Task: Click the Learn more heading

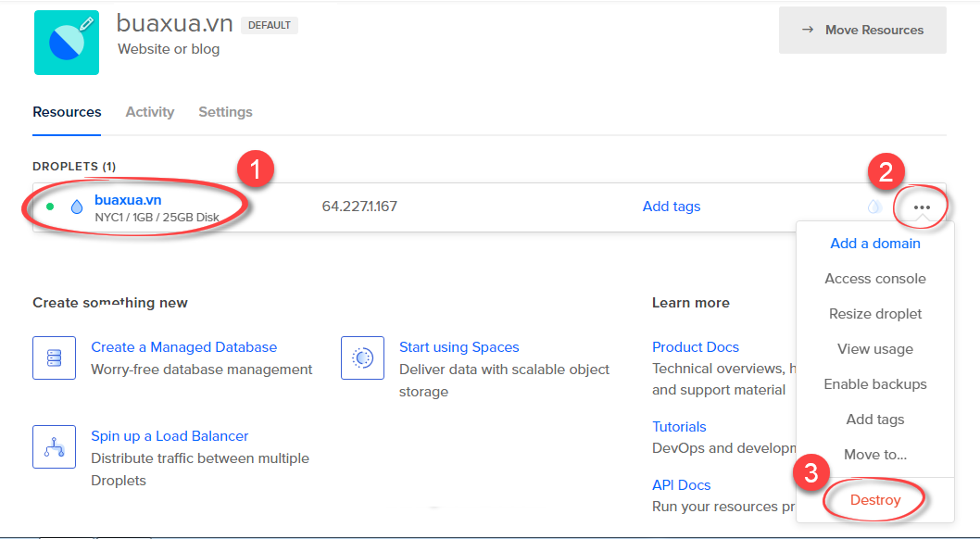Action: click(691, 303)
